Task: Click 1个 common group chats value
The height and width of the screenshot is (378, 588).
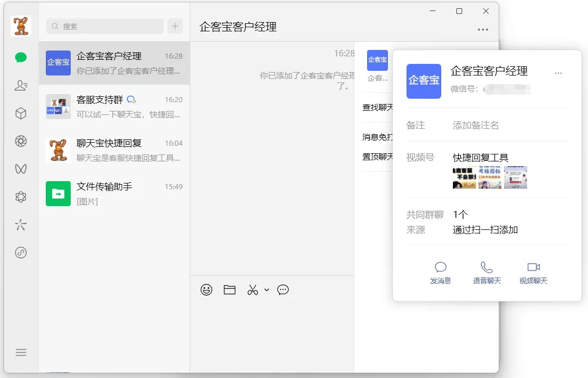Action: [x=460, y=215]
